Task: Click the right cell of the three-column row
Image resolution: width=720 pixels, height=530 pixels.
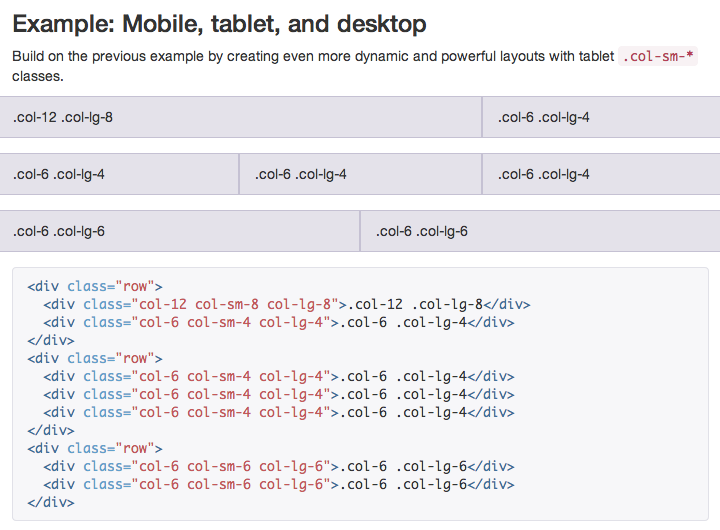Action: [601, 174]
